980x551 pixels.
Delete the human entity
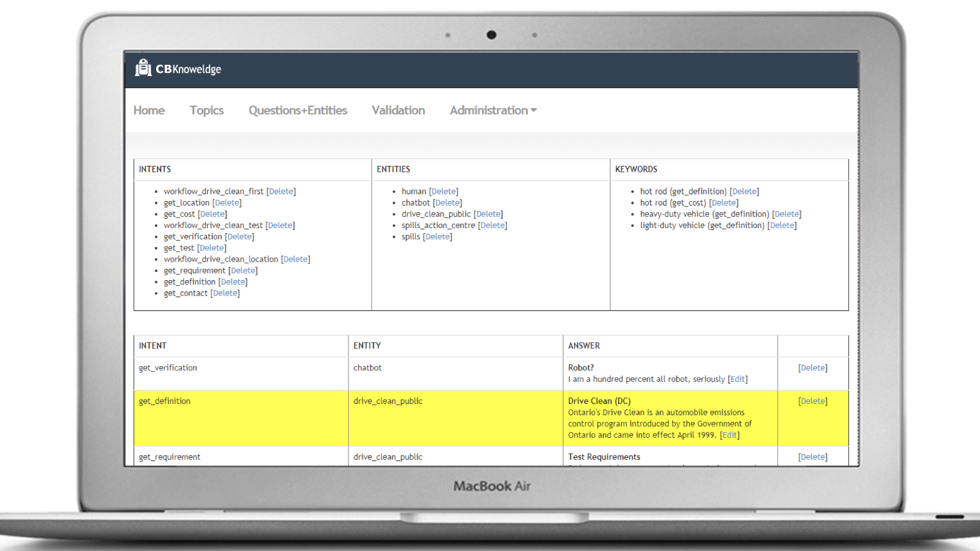444,191
